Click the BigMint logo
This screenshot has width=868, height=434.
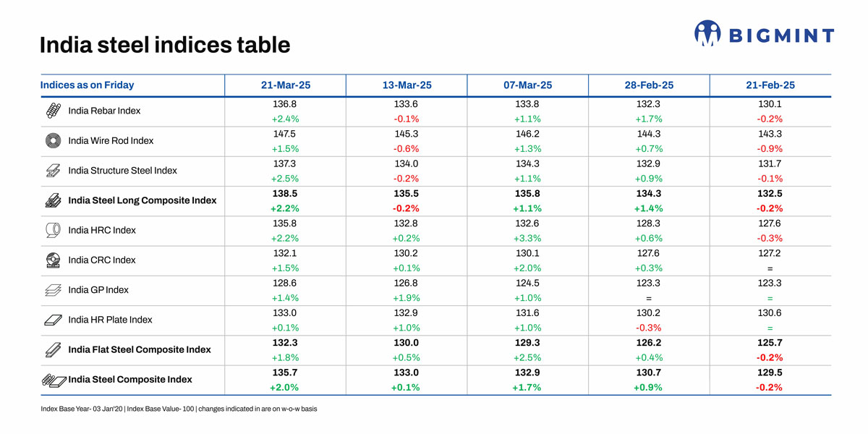click(764, 34)
